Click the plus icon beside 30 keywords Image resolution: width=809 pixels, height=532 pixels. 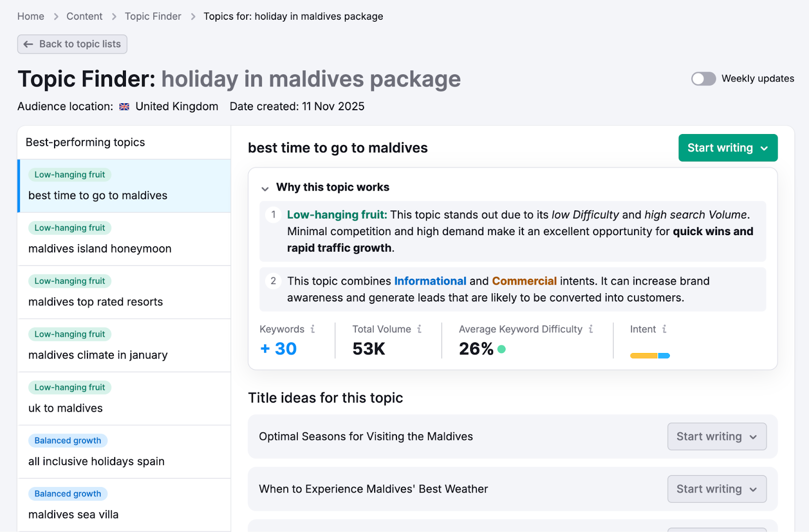click(x=265, y=349)
